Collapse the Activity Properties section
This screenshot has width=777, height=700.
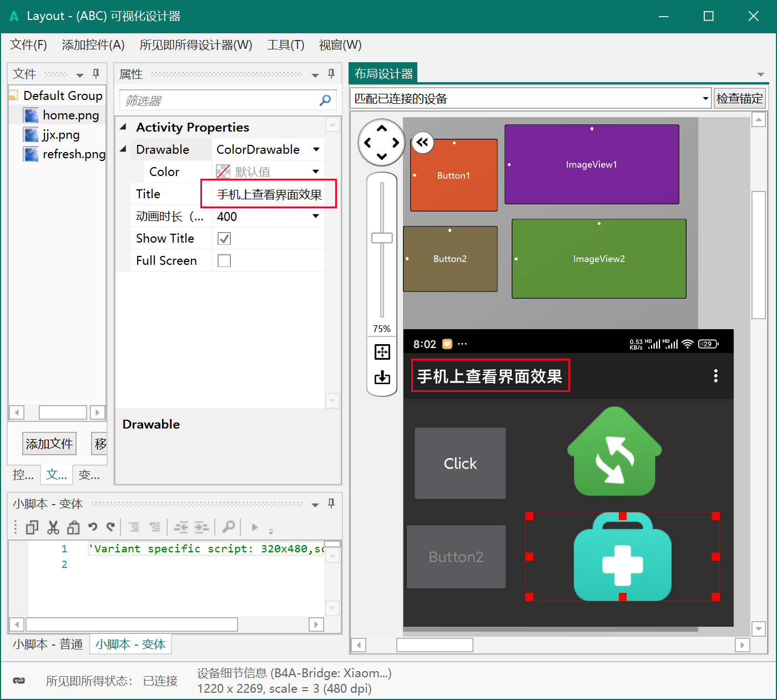pos(123,127)
